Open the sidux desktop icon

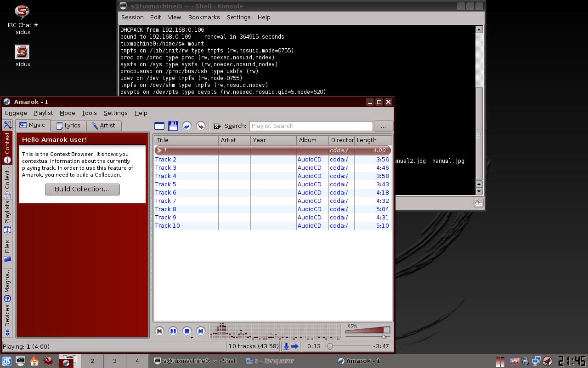coord(23,56)
